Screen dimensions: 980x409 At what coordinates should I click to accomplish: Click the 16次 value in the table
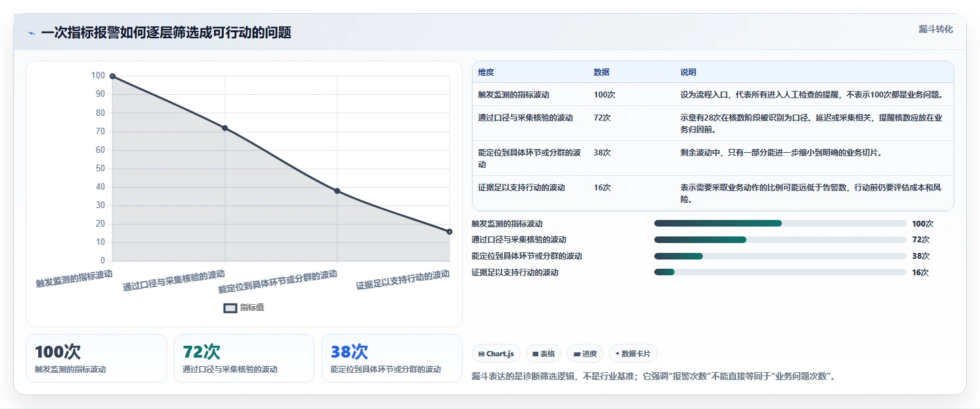(602, 188)
